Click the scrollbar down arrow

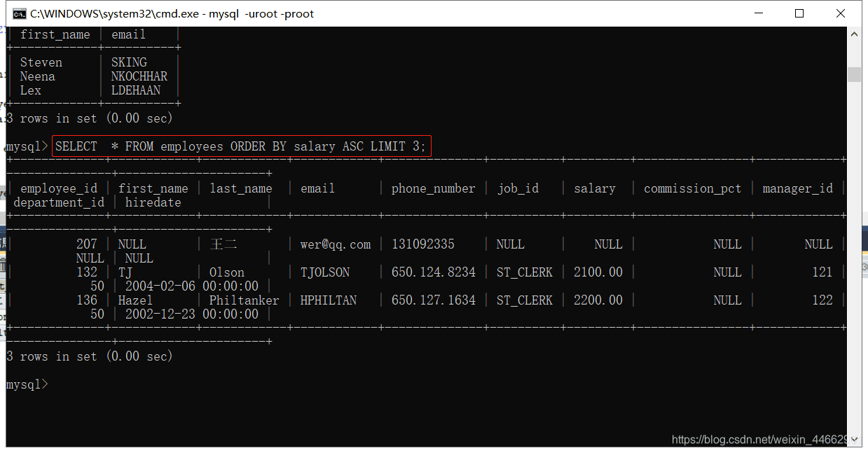pyautogui.click(x=854, y=440)
